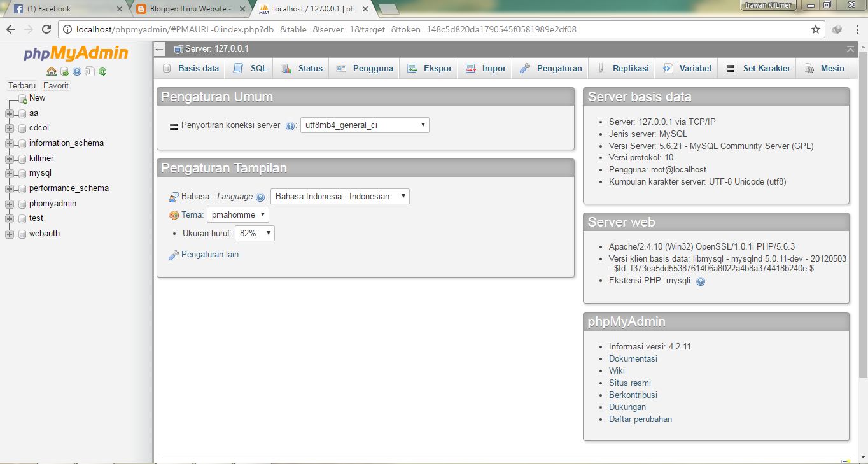The width and height of the screenshot is (868, 464).
Task: Switch to the Favorit tab
Action: click(55, 85)
